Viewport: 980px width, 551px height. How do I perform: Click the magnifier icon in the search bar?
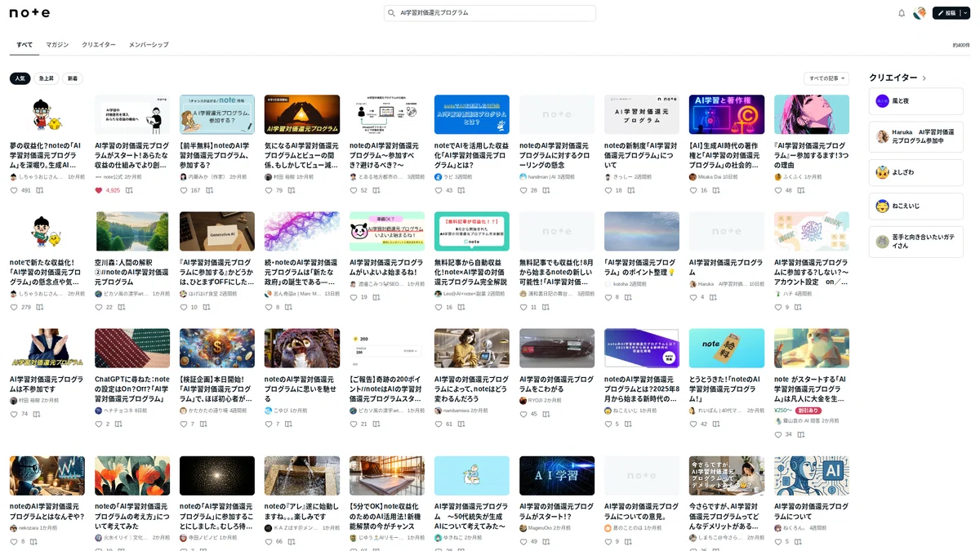coord(392,13)
